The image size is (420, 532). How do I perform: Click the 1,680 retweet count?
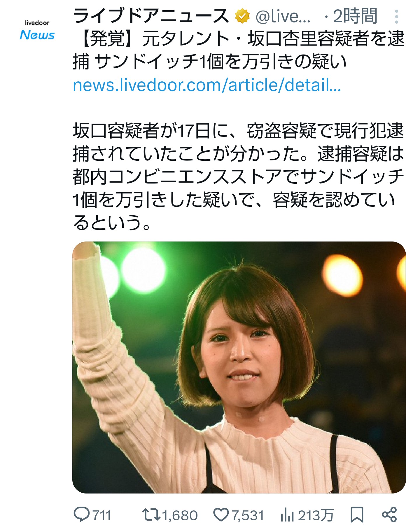[x=180, y=515]
